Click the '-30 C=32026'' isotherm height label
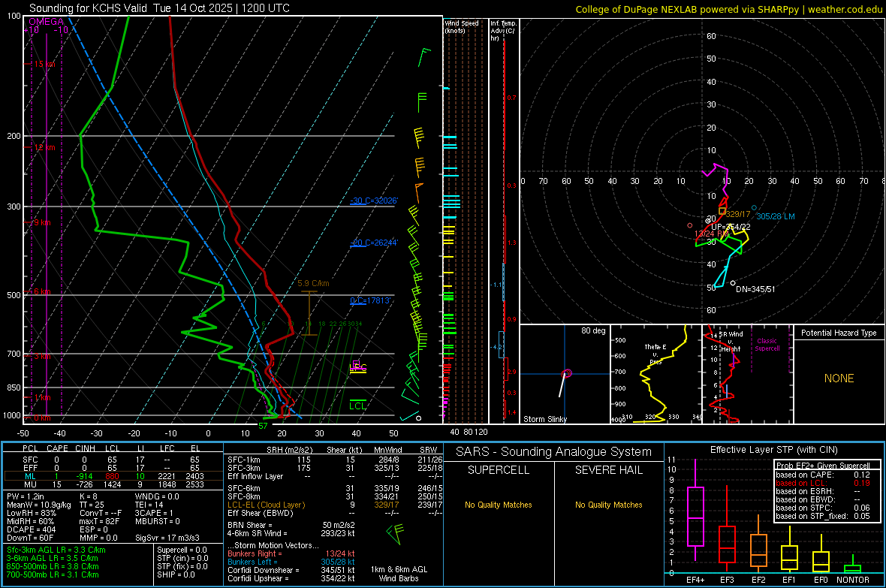 pos(374,201)
